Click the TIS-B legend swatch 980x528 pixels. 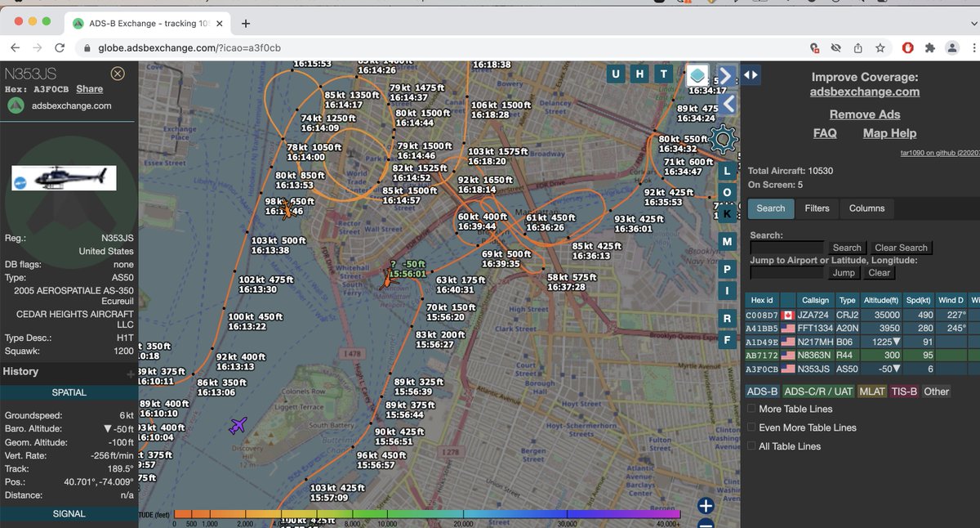(904, 392)
